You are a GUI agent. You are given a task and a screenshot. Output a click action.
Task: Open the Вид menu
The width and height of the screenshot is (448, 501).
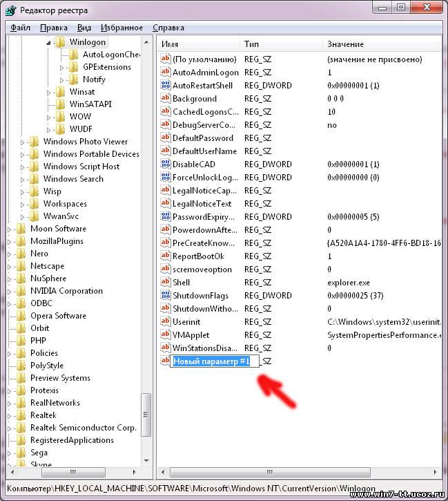coord(84,28)
